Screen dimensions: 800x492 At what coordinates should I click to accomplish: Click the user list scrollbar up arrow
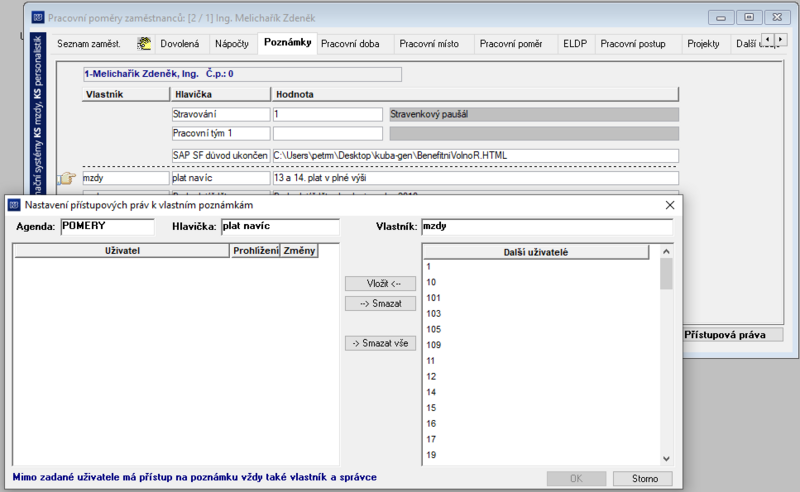click(x=666, y=252)
